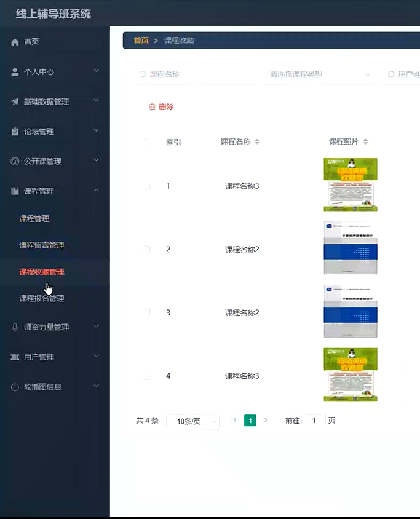Viewport: 420px width, 519px height.
Task: Click the search icon in the 课程名称 field
Action: [x=143, y=74]
